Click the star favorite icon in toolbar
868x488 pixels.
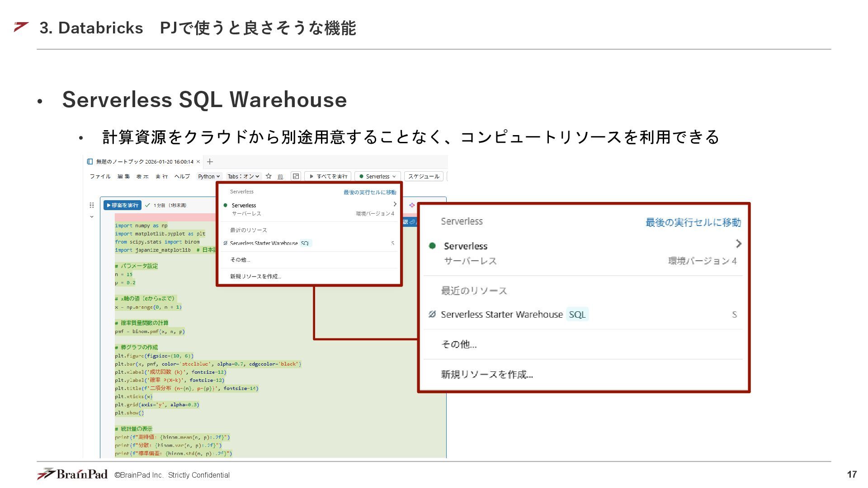(x=269, y=176)
